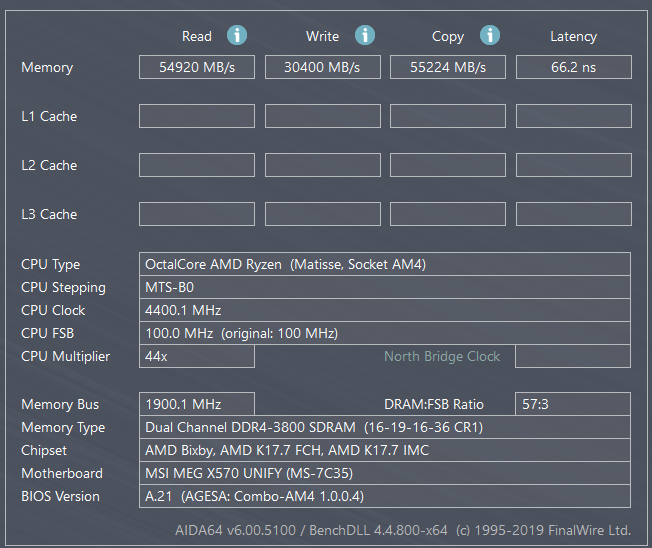652x548 pixels.
Task: Click the empty L1 Cache Read box
Action: 197,116
